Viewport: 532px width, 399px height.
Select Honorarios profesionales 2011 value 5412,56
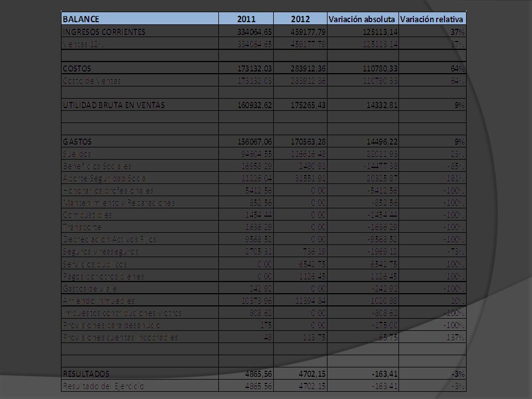259,191
